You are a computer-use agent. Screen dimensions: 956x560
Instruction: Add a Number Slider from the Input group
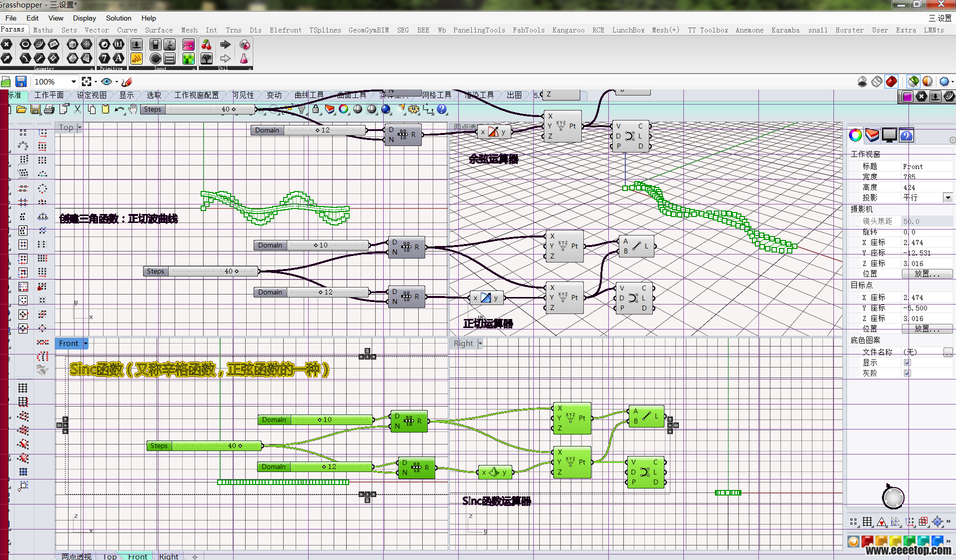[137, 44]
